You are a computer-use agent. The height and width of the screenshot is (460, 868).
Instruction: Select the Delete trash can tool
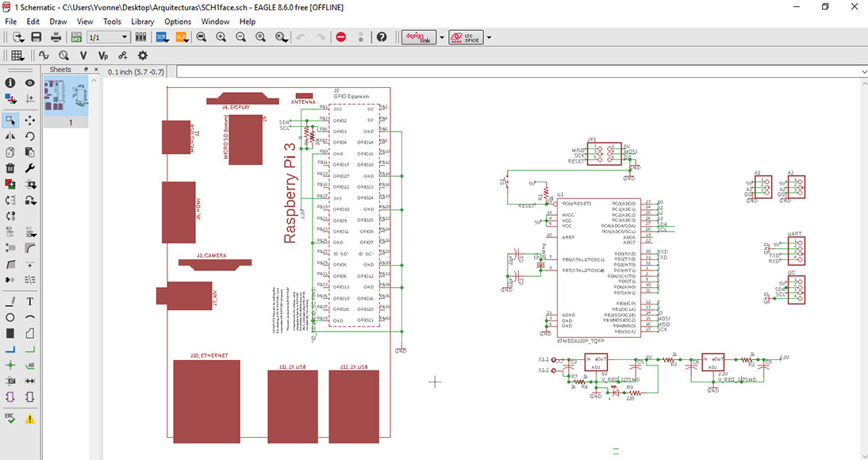tap(10, 168)
